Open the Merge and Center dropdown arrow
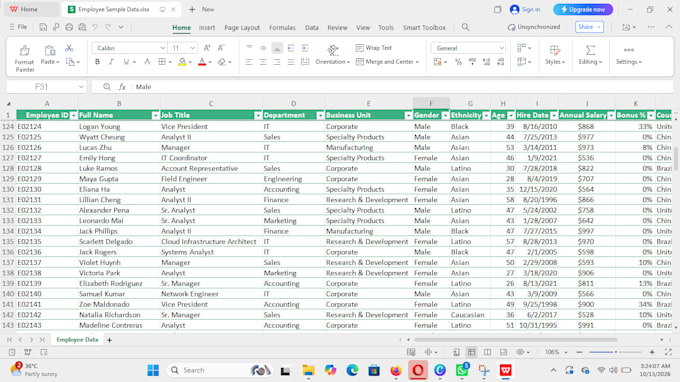The width and height of the screenshot is (680, 382). [417, 62]
